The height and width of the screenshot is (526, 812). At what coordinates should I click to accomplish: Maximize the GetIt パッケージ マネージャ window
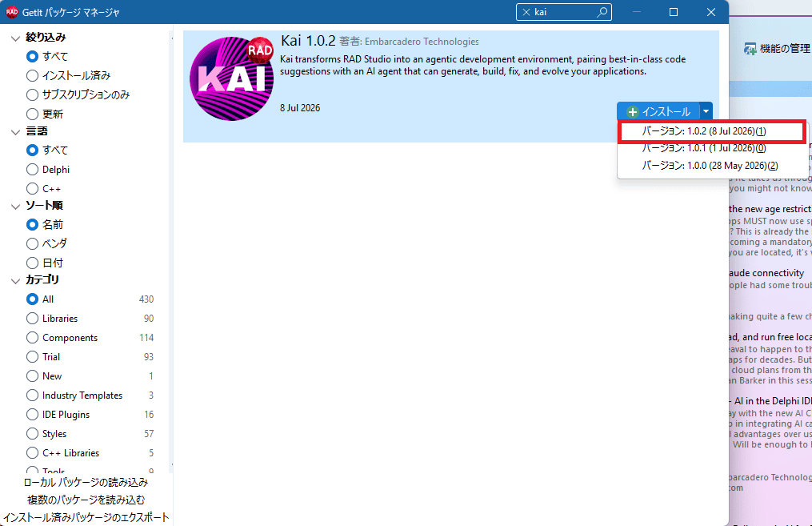pos(674,12)
